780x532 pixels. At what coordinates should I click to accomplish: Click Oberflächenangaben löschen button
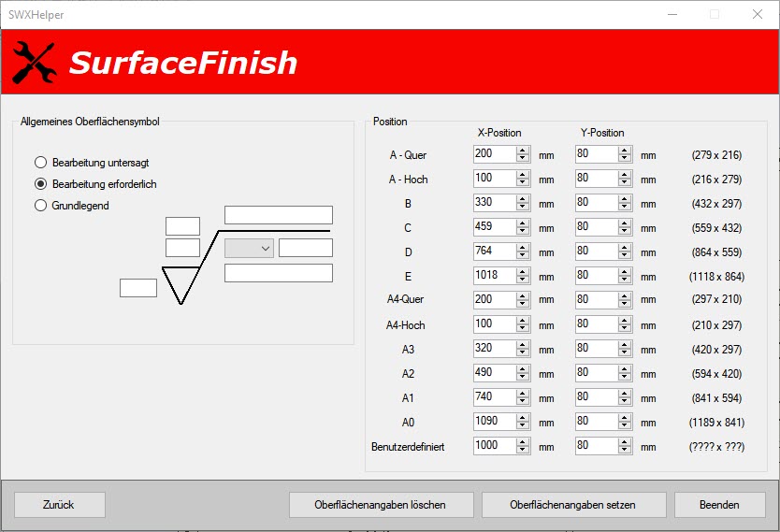(381, 505)
